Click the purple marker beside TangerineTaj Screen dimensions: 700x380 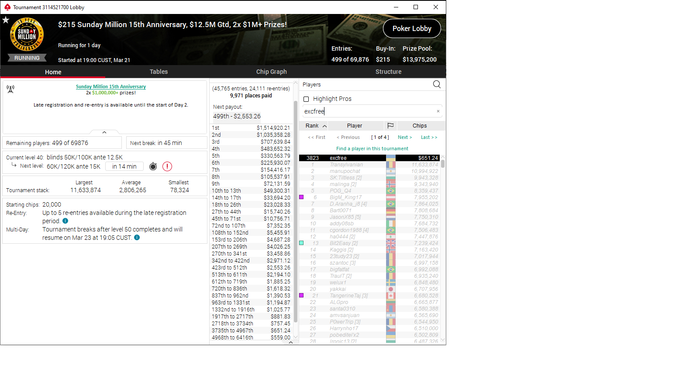point(301,295)
